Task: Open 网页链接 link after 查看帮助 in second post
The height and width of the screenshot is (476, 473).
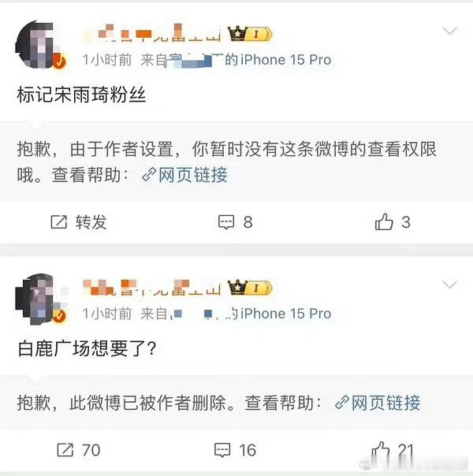Action: click(x=378, y=403)
